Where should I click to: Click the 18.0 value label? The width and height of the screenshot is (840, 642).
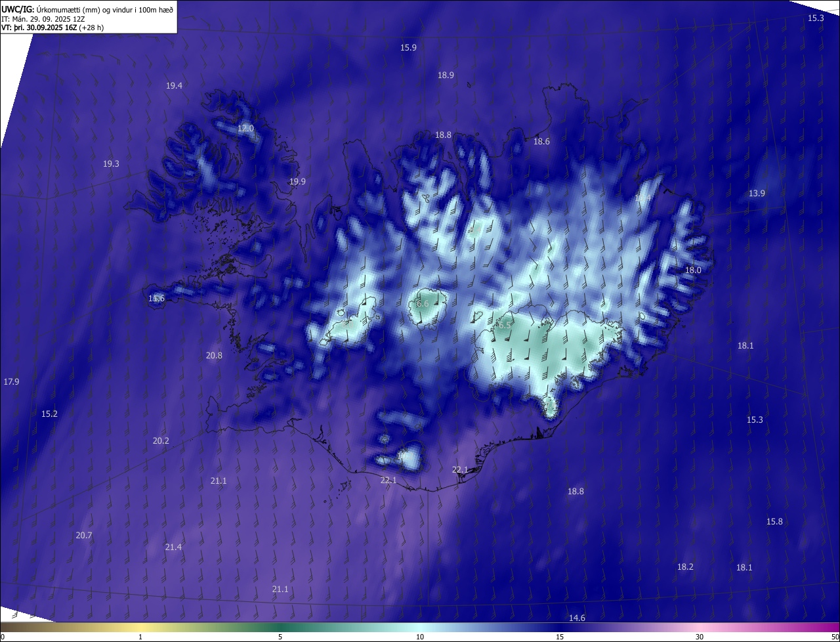693,270
